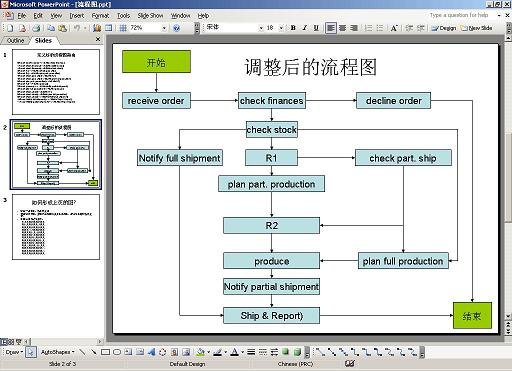Select slide 2 flowchart thumbnail
Image resolution: width=512 pixels, height=371 pixels.
[x=56, y=154]
